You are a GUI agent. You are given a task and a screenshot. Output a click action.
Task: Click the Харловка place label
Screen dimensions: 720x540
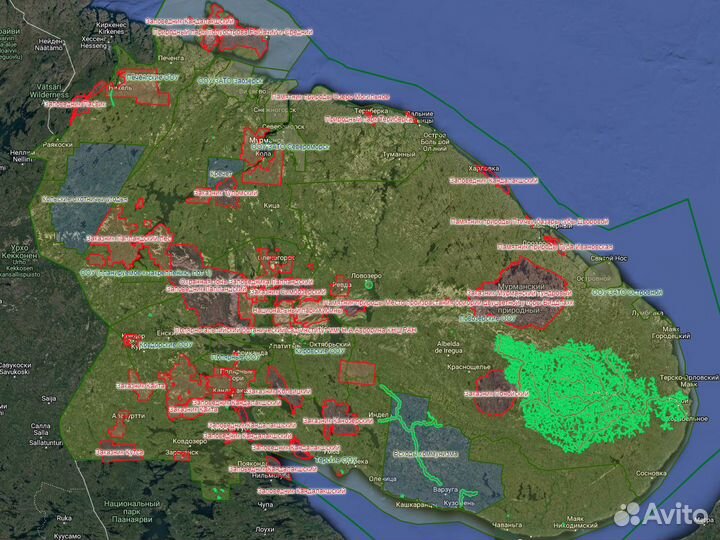[x=482, y=170]
